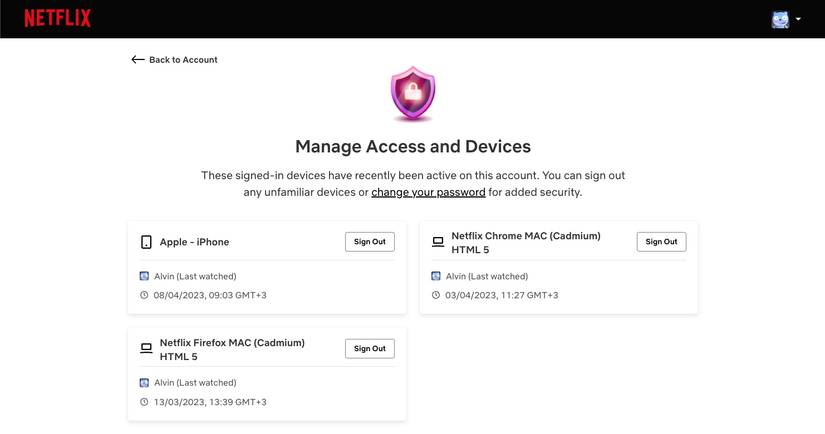The height and width of the screenshot is (434, 825).
Task: Click the clock icon beside 08/04/2023
Action: [x=145, y=296]
